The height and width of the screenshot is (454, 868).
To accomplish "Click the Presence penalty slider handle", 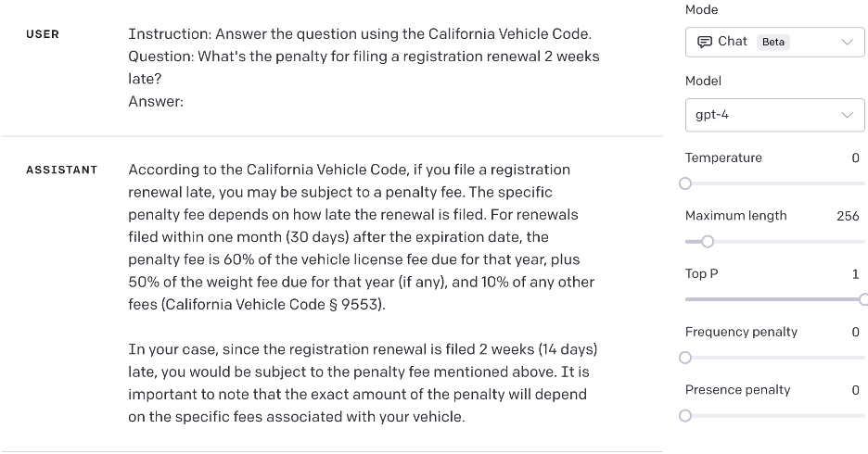I will (685, 416).
